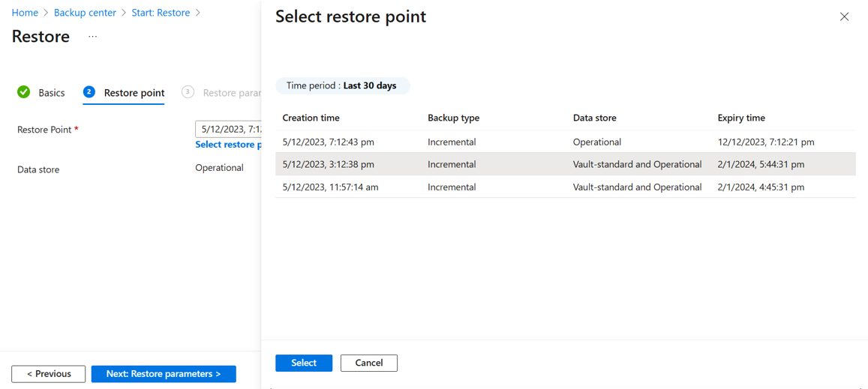Click expiry time 12/12/2023, 7:12:21 pm

[x=765, y=142]
